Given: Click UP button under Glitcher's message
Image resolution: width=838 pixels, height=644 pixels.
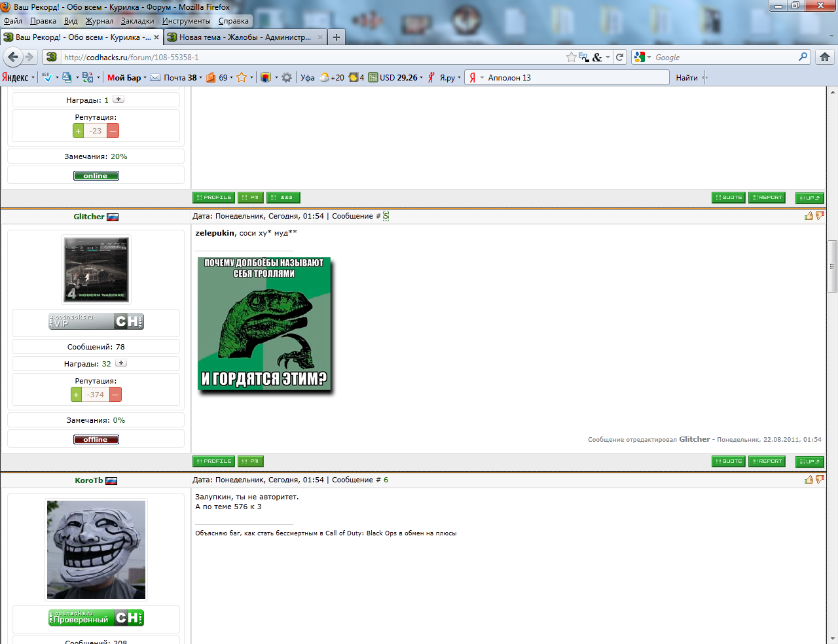Looking at the screenshot, I should coord(810,461).
